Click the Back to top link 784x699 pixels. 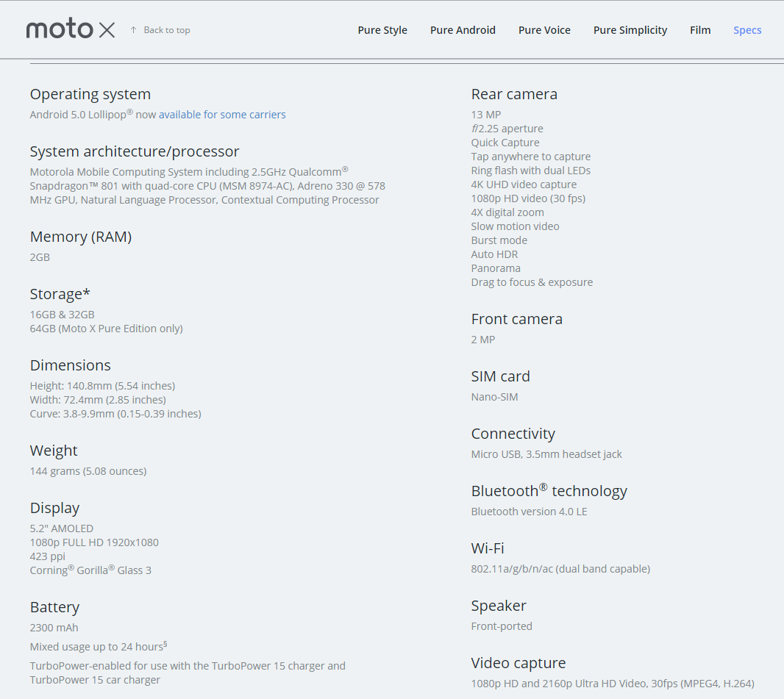pos(166,30)
